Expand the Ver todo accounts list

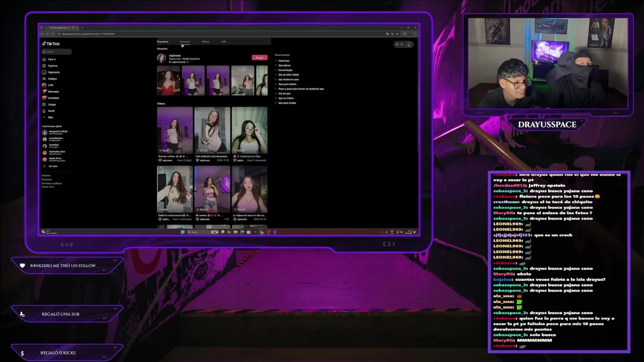50,166
